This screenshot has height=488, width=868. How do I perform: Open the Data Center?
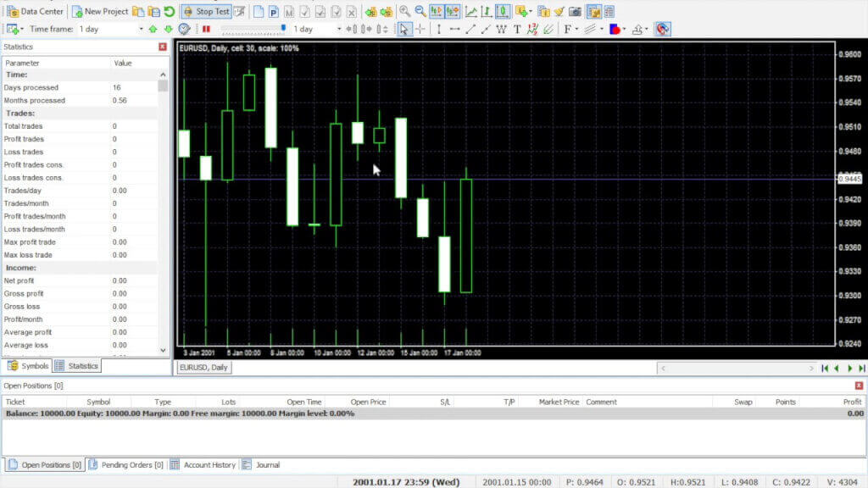pos(35,11)
